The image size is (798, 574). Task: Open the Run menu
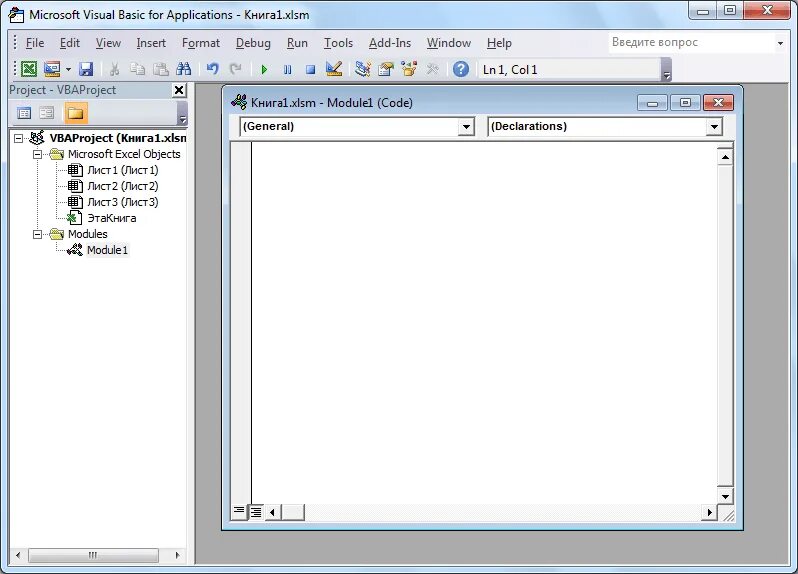point(297,43)
